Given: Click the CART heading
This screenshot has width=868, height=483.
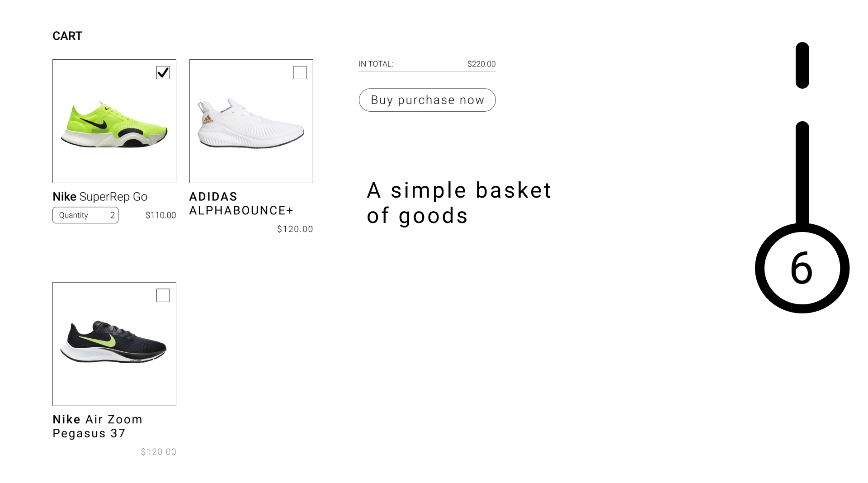Looking at the screenshot, I should coord(67,36).
